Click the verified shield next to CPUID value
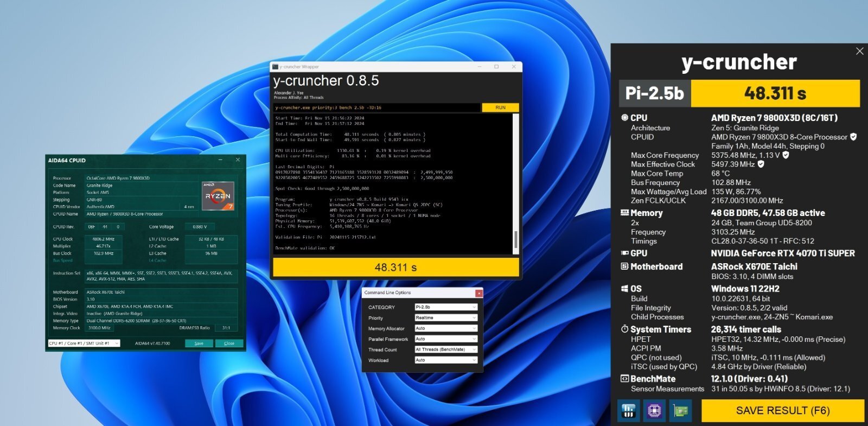Viewport: 868px width, 426px height. pos(853,137)
